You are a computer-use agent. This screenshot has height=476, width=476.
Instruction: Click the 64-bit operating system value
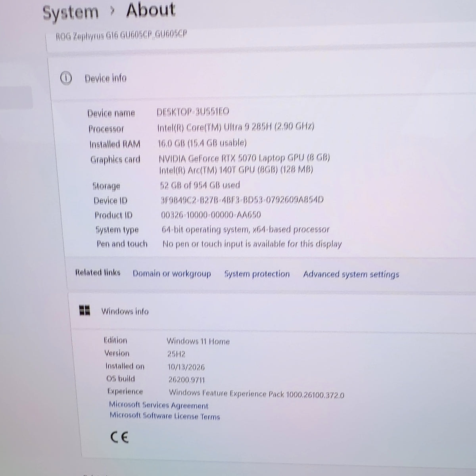246,230
